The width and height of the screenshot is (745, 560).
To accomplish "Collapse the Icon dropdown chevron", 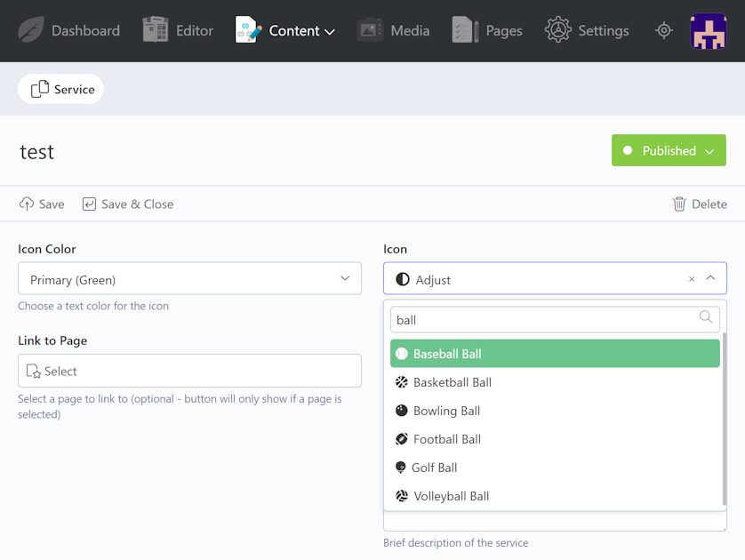I will point(710,279).
